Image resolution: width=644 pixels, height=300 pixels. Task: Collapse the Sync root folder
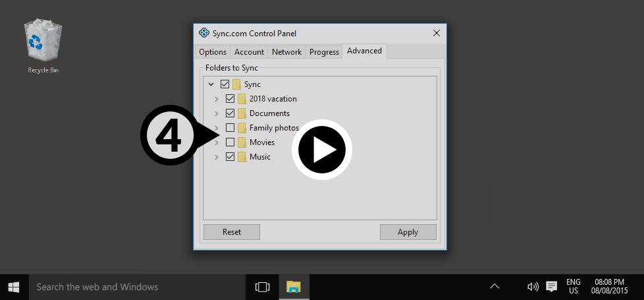tap(211, 84)
